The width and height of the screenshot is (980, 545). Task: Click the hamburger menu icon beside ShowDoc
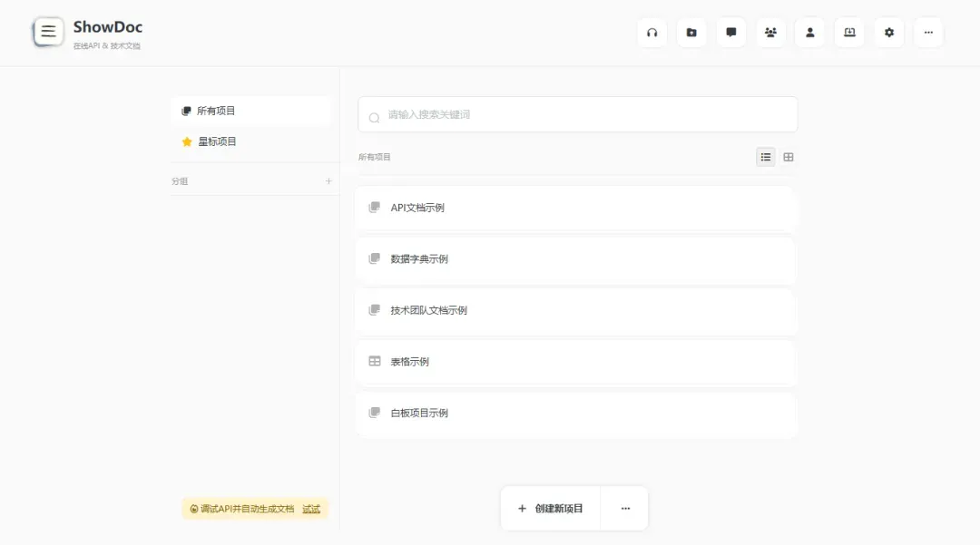click(48, 32)
